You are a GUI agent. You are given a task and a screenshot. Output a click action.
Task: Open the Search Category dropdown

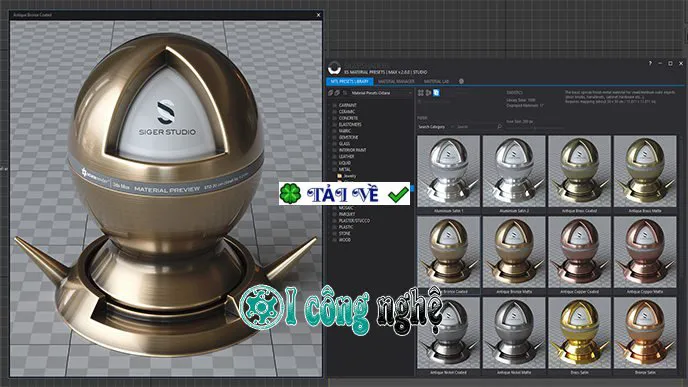coord(436,127)
